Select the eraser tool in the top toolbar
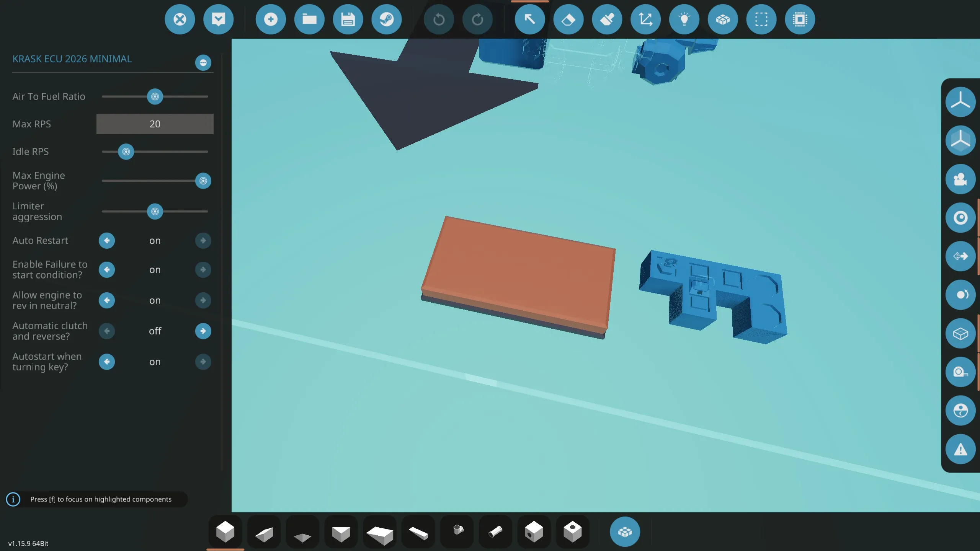 [x=568, y=19]
